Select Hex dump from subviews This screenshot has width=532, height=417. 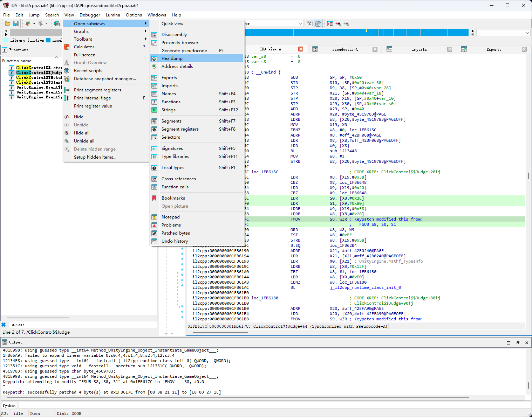coord(197,58)
